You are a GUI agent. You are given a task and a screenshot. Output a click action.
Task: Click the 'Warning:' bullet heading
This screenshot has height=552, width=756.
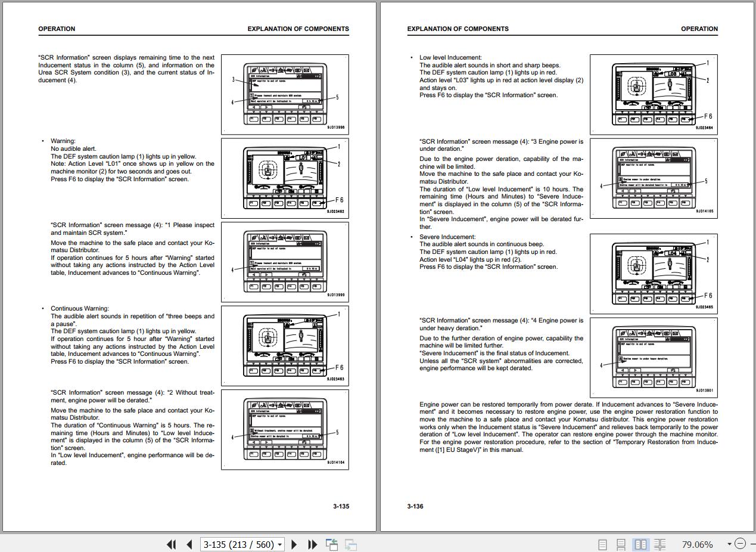pyautogui.click(x=63, y=141)
